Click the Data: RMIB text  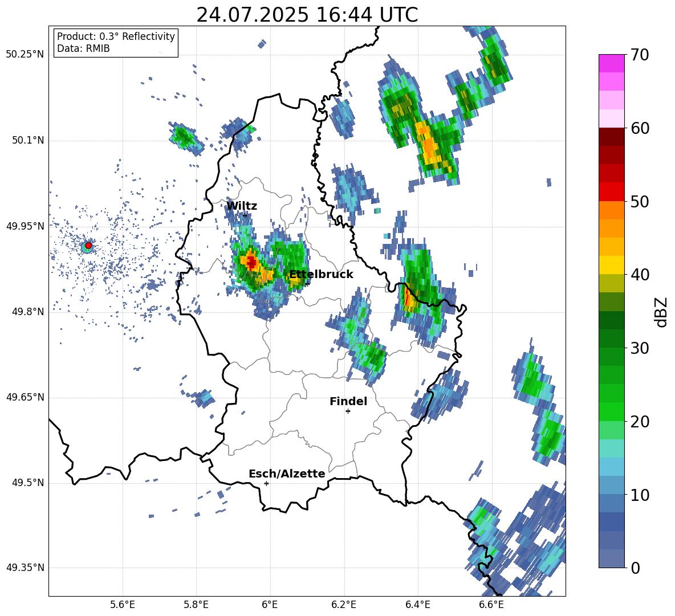[83, 48]
